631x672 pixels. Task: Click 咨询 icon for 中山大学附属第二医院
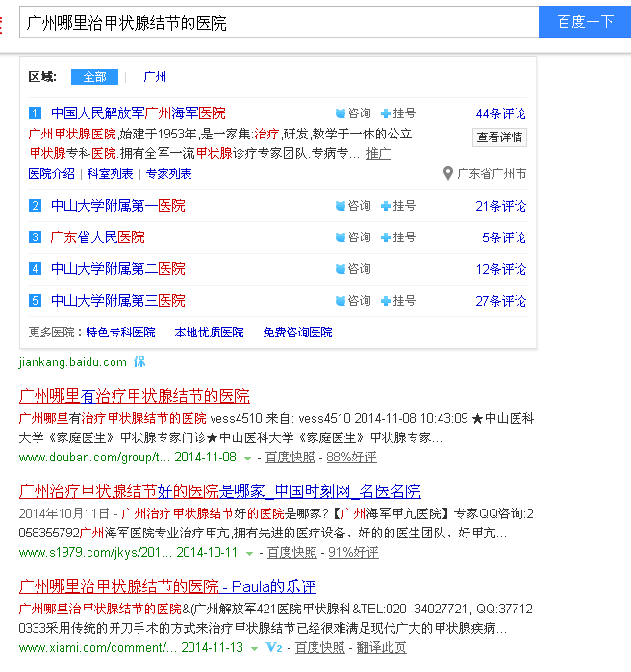tap(340, 269)
